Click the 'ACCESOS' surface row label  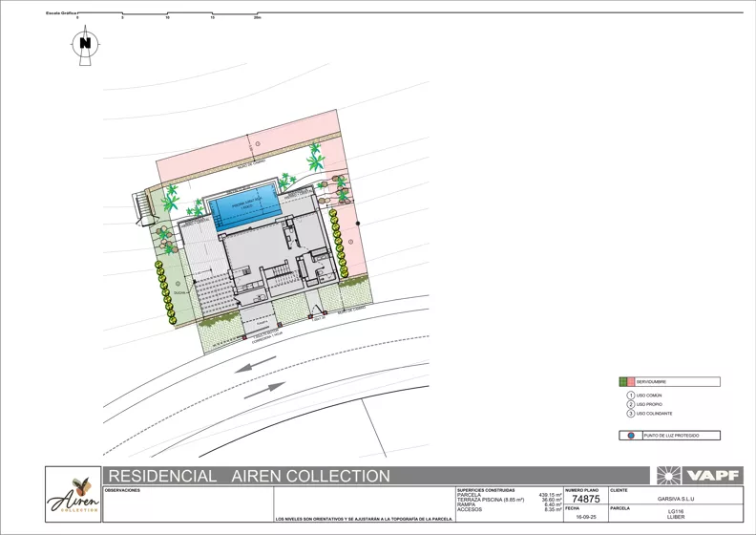(x=470, y=509)
